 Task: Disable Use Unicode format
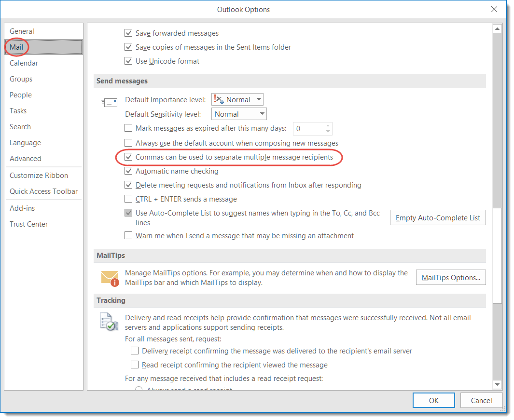[128, 61]
